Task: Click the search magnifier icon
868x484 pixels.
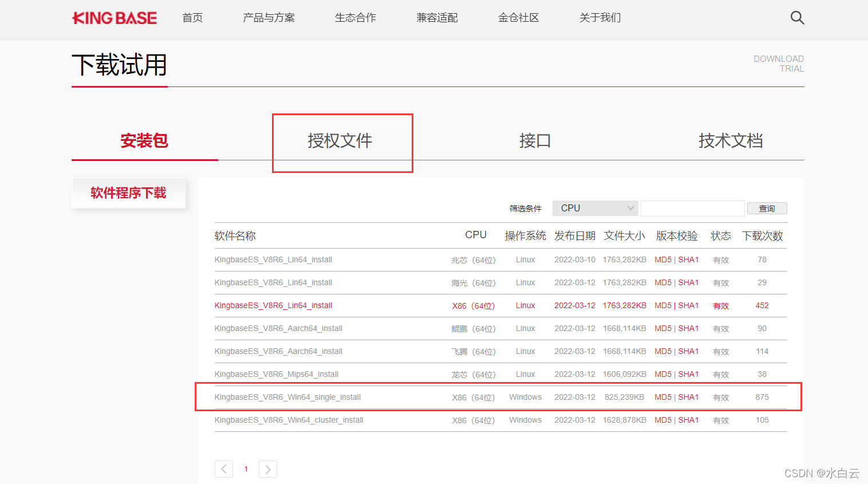Action: (796, 17)
